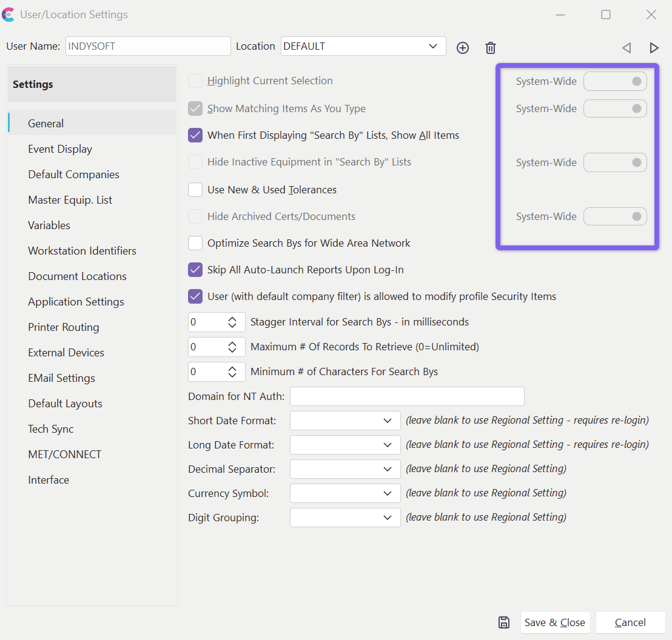The image size is (672, 640).
Task: Toggle System-Wide switch for Hide Archived Certs/Documents
Action: (615, 216)
